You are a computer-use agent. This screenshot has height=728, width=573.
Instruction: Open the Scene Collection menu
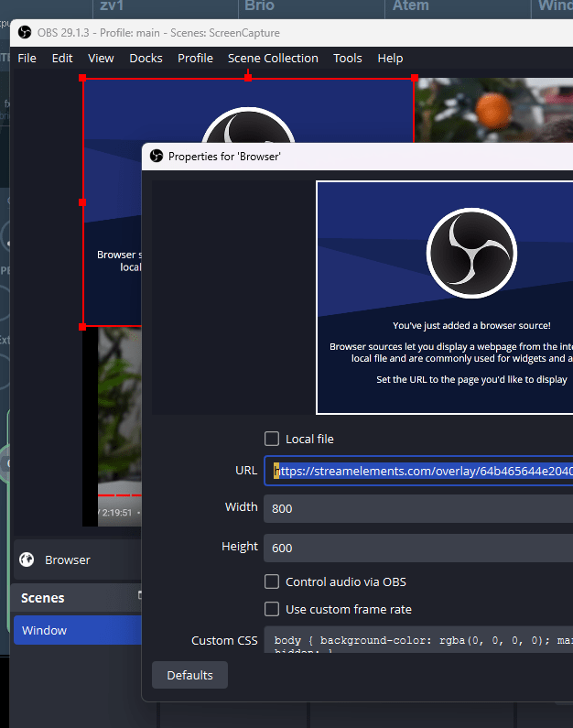pyautogui.click(x=273, y=59)
